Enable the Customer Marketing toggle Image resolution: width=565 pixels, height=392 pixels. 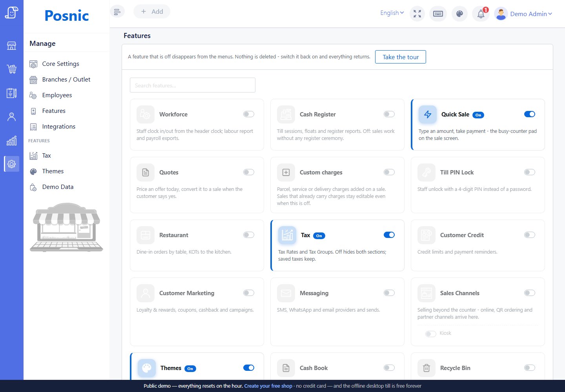tap(249, 293)
